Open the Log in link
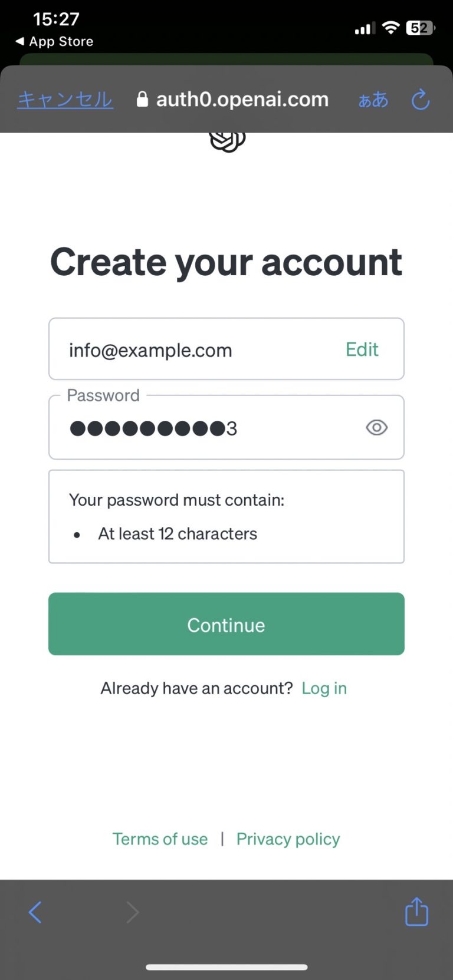The image size is (453, 980). tap(324, 688)
